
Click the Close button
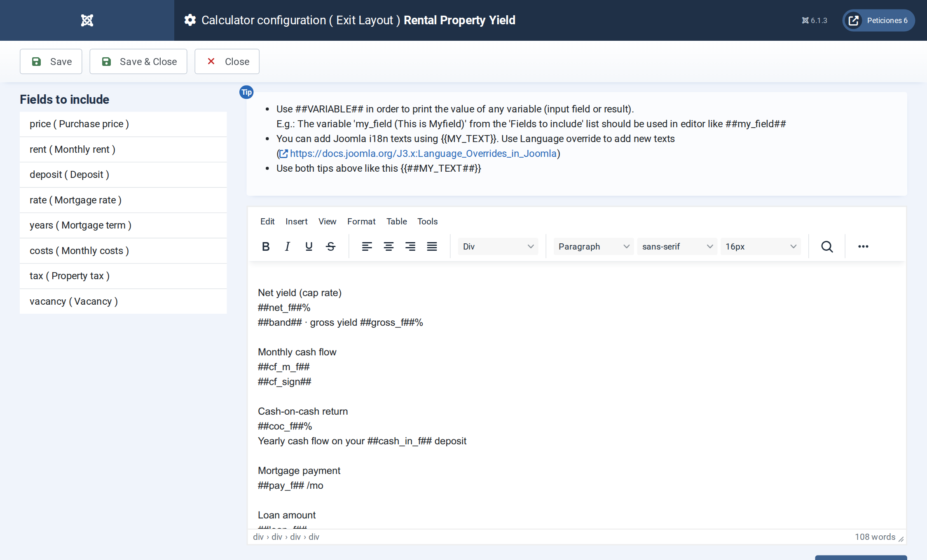(x=227, y=62)
